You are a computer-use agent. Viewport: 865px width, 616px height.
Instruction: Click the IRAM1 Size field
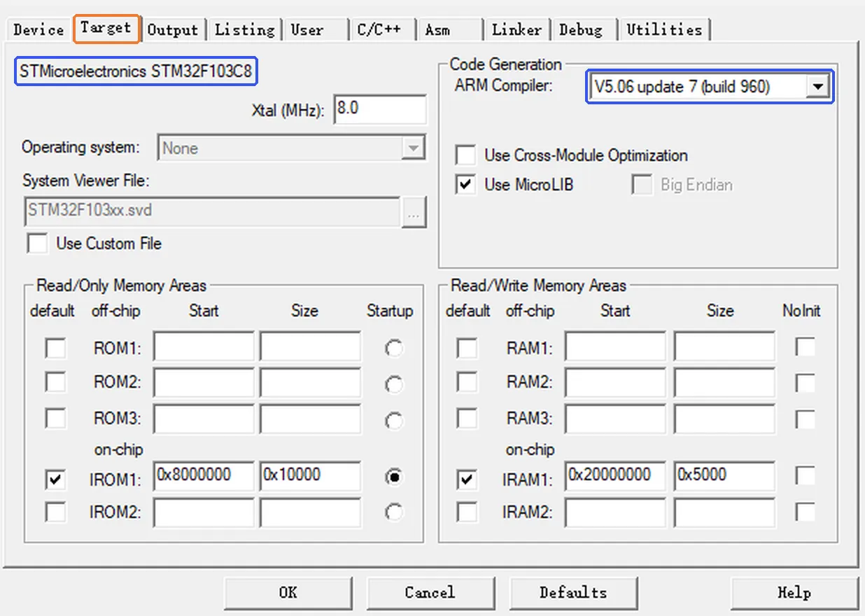pos(724,476)
